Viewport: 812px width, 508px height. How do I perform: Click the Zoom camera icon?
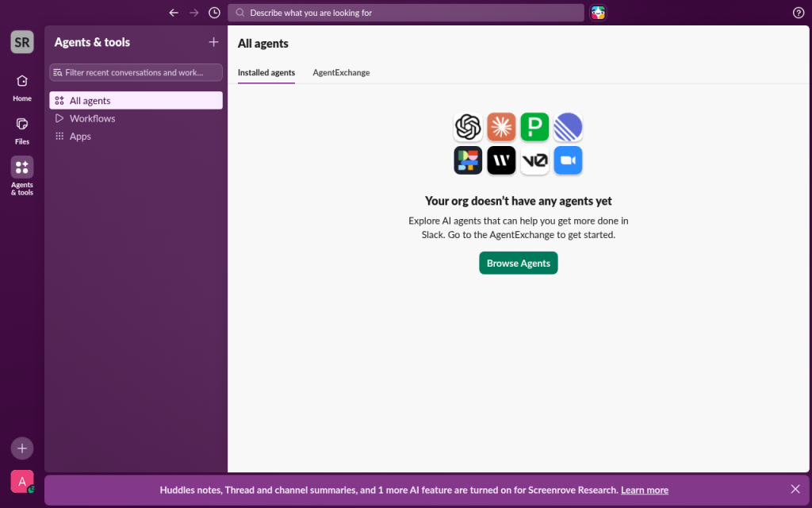(x=568, y=160)
